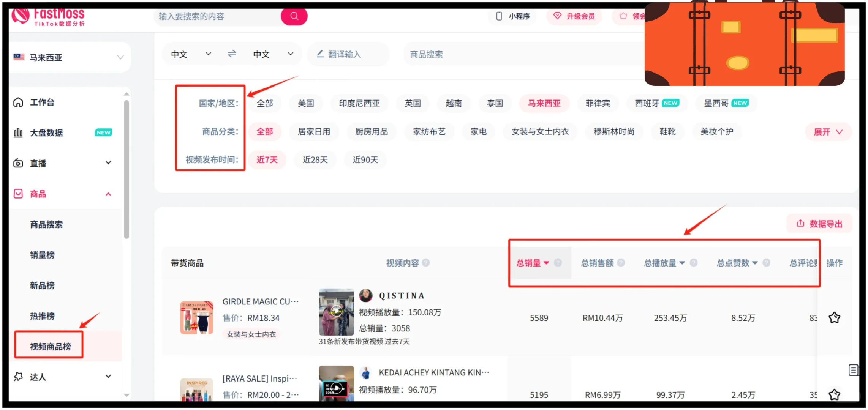Image resolution: width=868 pixels, height=410 pixels.
Task: Select 近90天 video publish time
Action: [x=365, y=160]
